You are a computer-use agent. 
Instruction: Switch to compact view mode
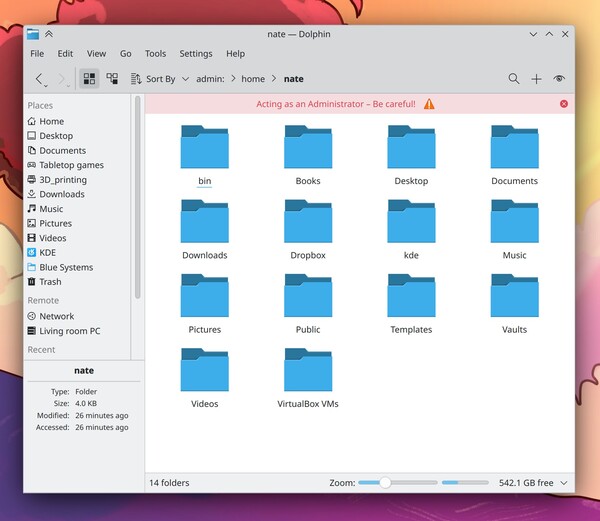point(112,79)
